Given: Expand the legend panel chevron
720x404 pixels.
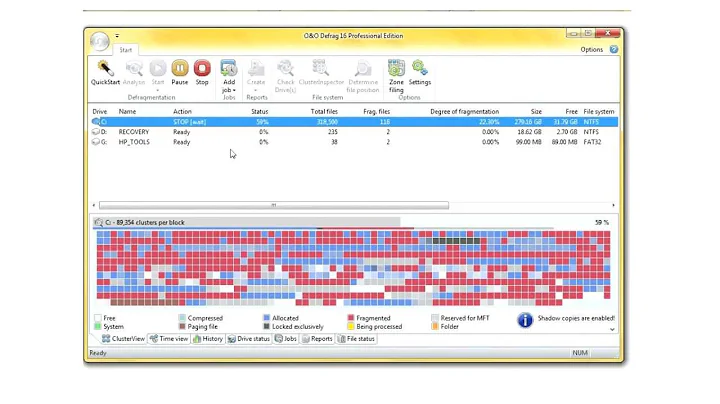Looking at the screenshot, I should coord(612,329).
